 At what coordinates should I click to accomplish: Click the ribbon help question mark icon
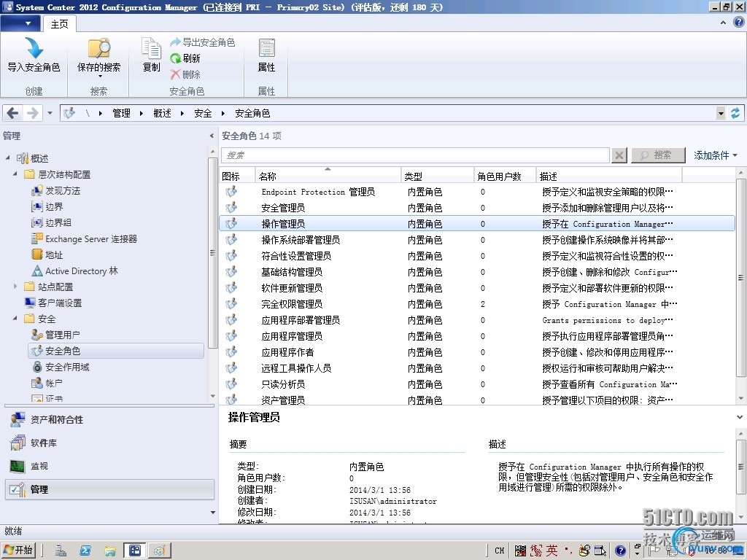point(739,23)
